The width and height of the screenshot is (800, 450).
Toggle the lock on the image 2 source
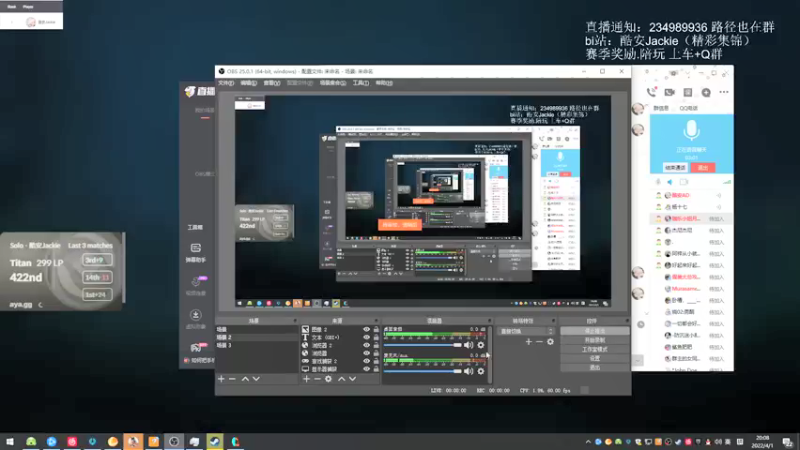pos(376,330)
